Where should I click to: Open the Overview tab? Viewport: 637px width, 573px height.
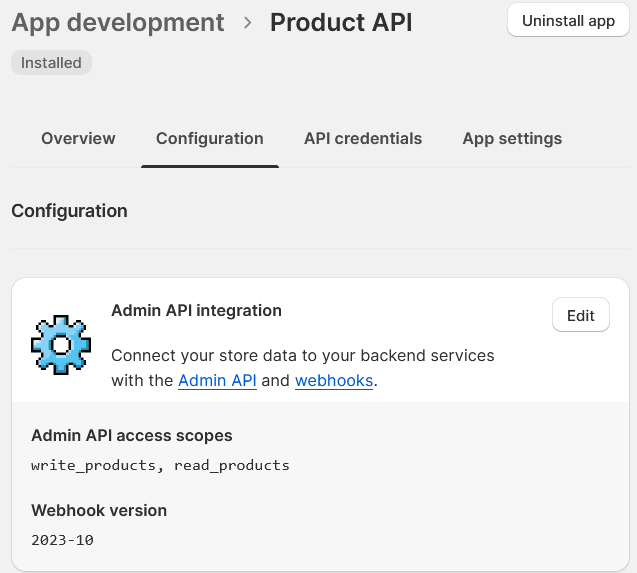tap(78, 139)
